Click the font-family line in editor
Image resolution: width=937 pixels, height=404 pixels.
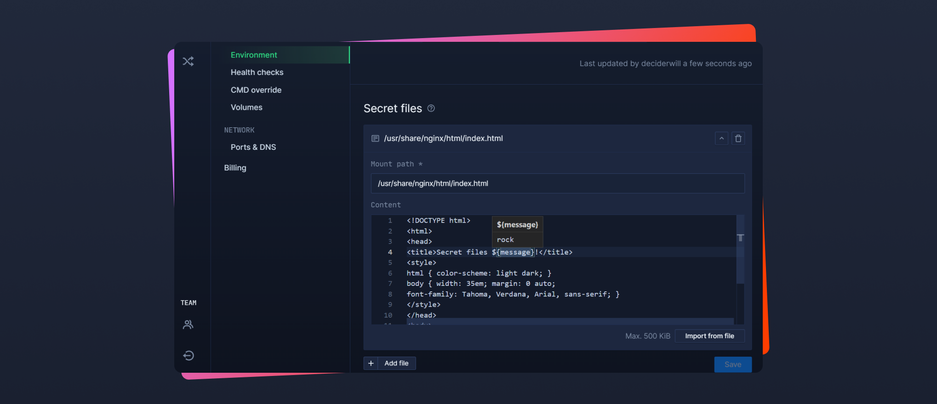(x=513, y=294)
